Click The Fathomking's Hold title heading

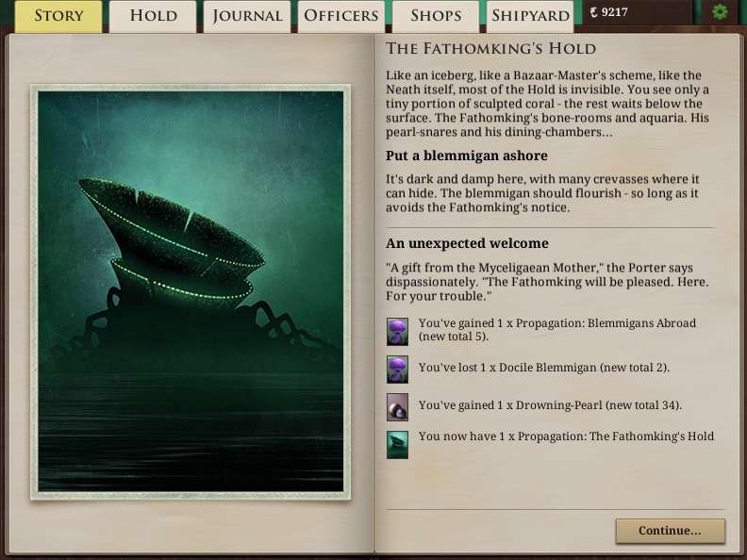coord(491,49)
